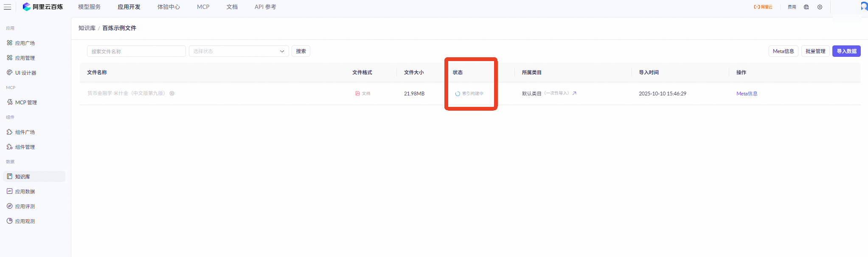Viewport: 868px width, 257px height.
Task: Focus the 搜索文件名称 input field
Action: pyautogui.click(x=136, y=51)
